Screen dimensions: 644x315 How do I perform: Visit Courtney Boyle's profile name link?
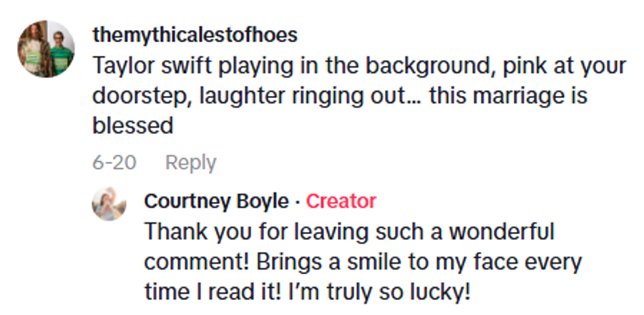216,201
